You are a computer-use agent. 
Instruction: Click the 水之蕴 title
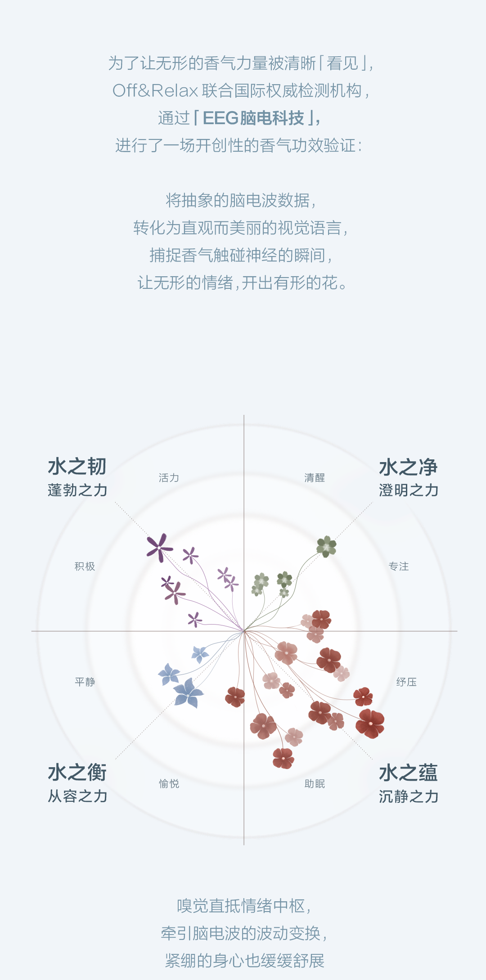[408, 773]
